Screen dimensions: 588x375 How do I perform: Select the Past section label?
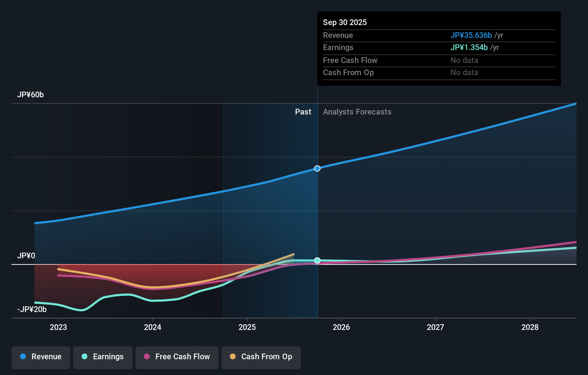pos(303,112)
